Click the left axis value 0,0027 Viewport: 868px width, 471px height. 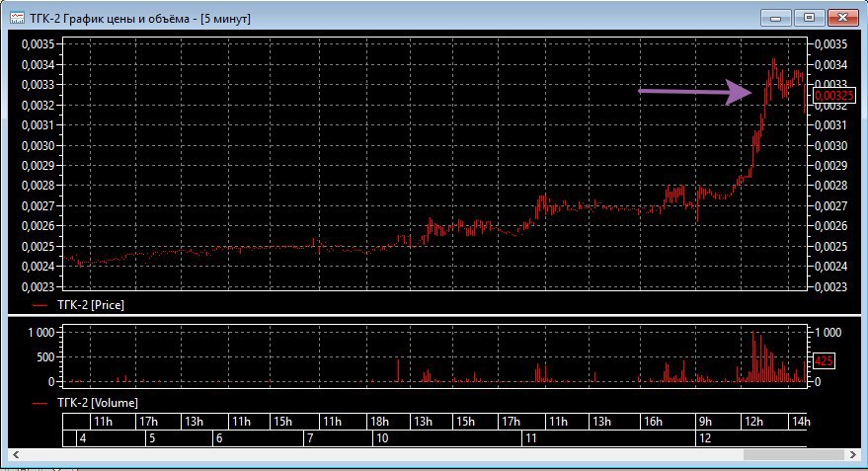(x=39, y=206)
